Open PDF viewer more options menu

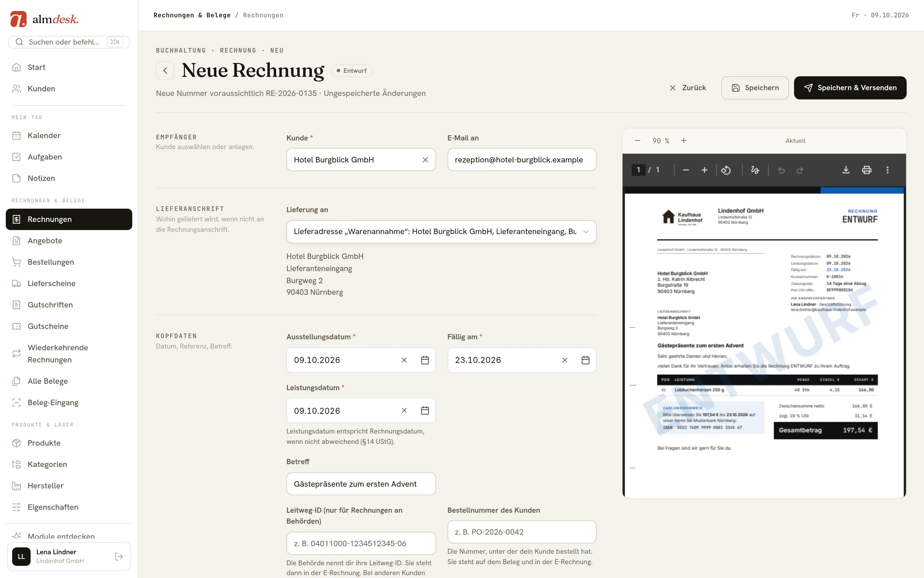(x=887, y=170)
